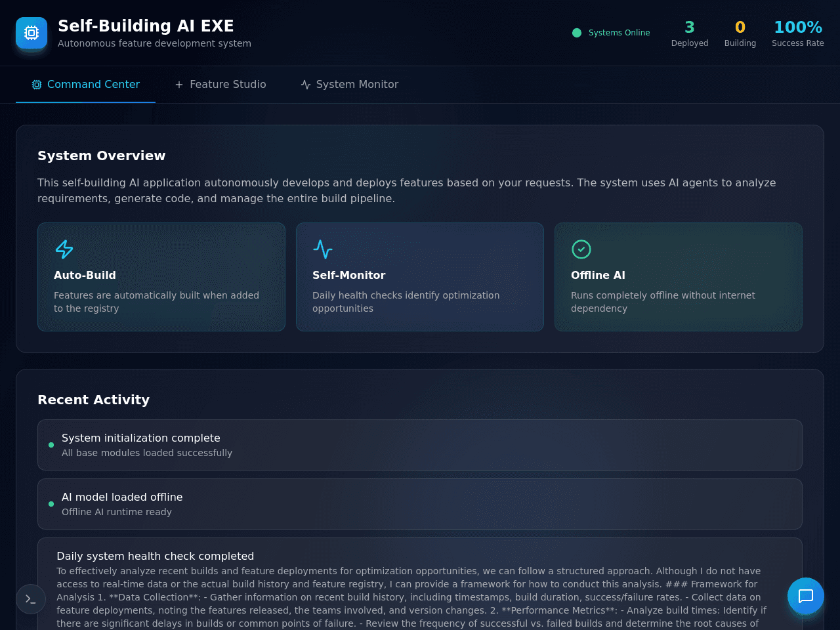Open the Feature Studio tab
Screen dimensions: 840x630
220,85
